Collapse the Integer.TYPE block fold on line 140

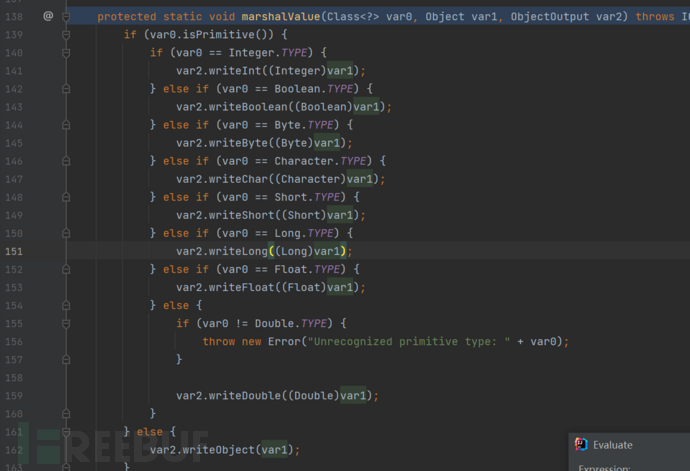pos(66,53)
